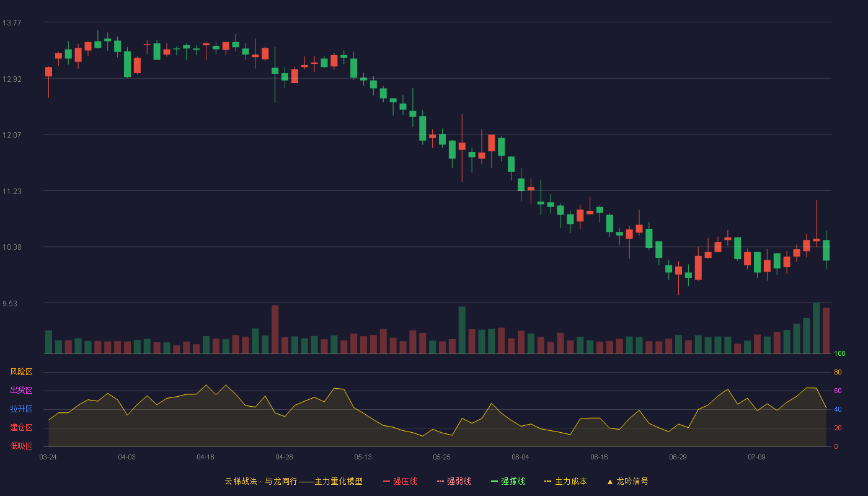Click the 05-13 date axis label
Image resolution: width=868 pixels, height=496 pixels.
click(363, 457)
